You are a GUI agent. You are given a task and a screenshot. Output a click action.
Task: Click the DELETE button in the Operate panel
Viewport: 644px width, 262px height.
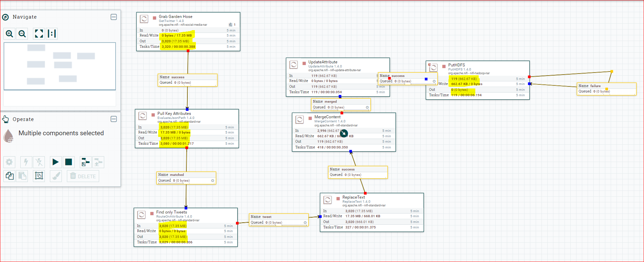pos(83,176)
